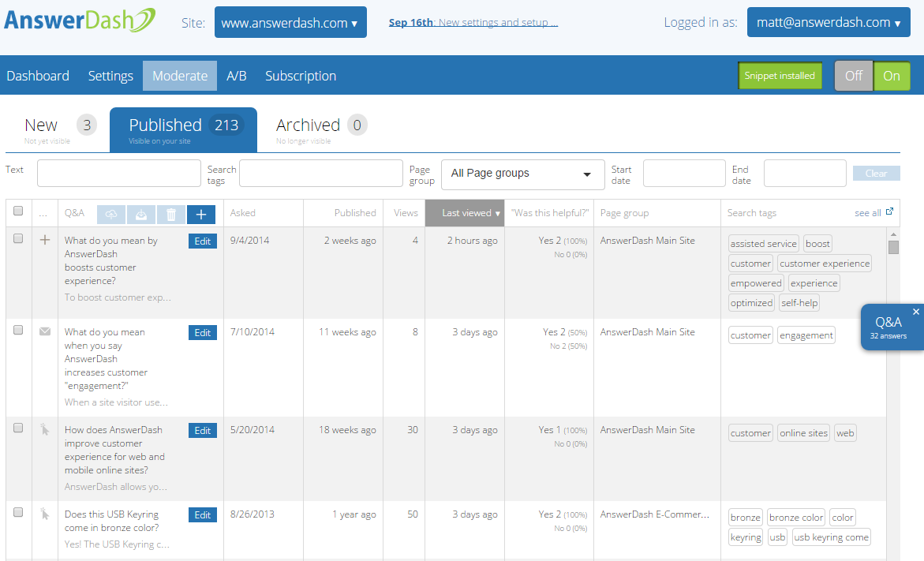Check the box for customer 'engagement' question
The image size is (924, 561).
tap(18, 330)
